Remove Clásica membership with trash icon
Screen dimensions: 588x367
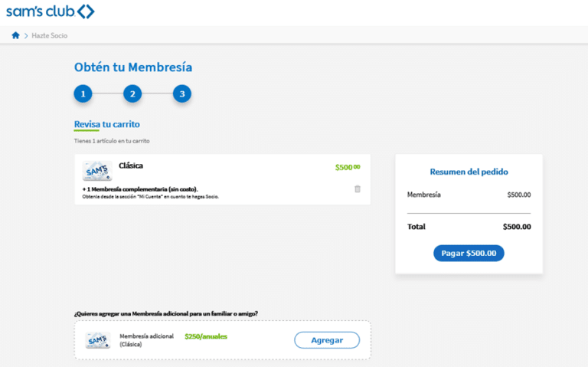point(358,188)
